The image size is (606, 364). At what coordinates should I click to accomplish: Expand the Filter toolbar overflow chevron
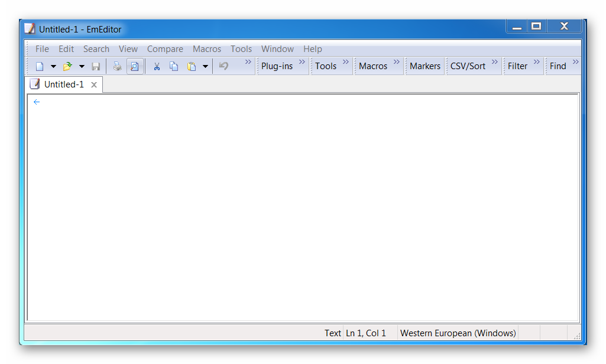click(536, 62)
